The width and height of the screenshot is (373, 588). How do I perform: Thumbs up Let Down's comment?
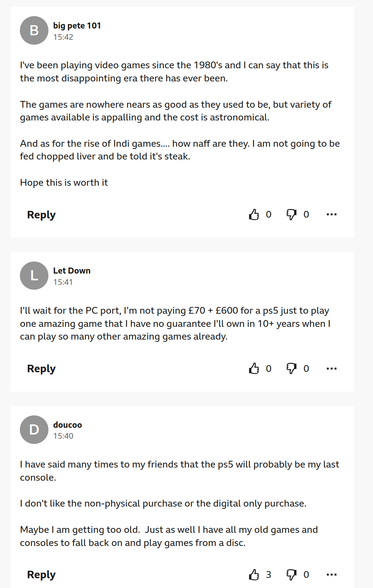[254, 368]
